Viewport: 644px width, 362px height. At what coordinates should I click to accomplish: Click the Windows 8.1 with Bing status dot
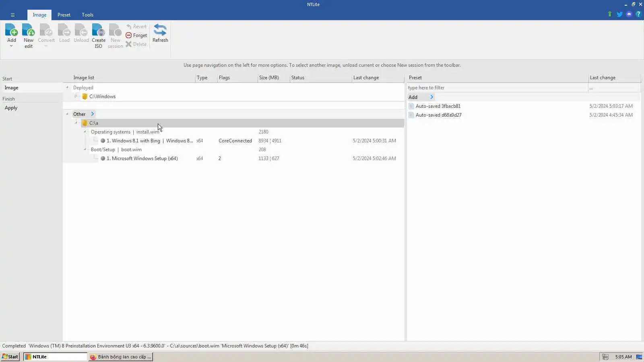pyautogui.click(x=103, y=141)
